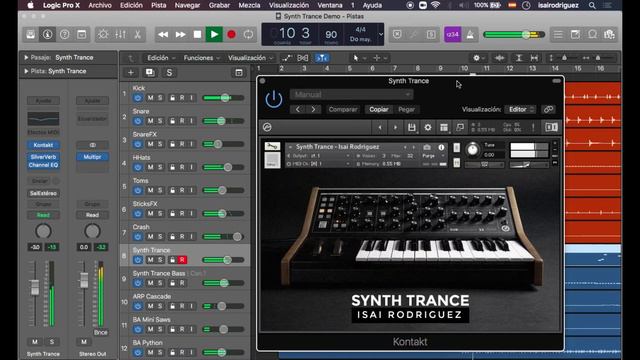Toggle the metronome click button

click(x=470, y=35)
